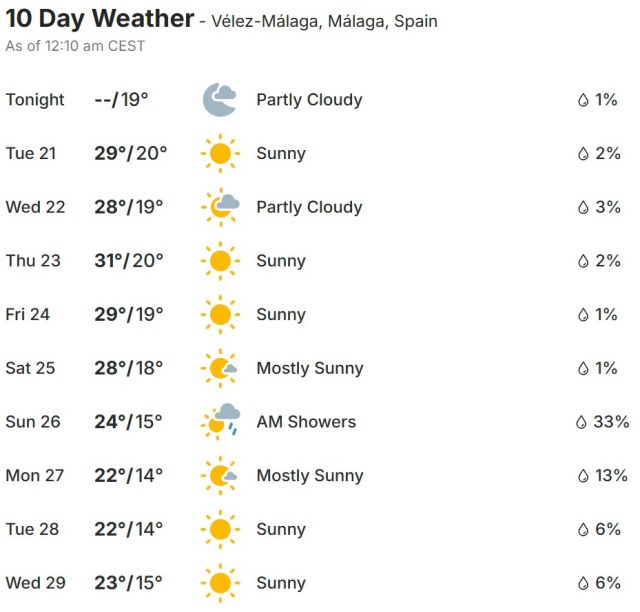Image resolution: width=640 pixels, height=612 pixels.
Task: Click the sunny icon for Wed 29
Action: [x=220, y=583]
